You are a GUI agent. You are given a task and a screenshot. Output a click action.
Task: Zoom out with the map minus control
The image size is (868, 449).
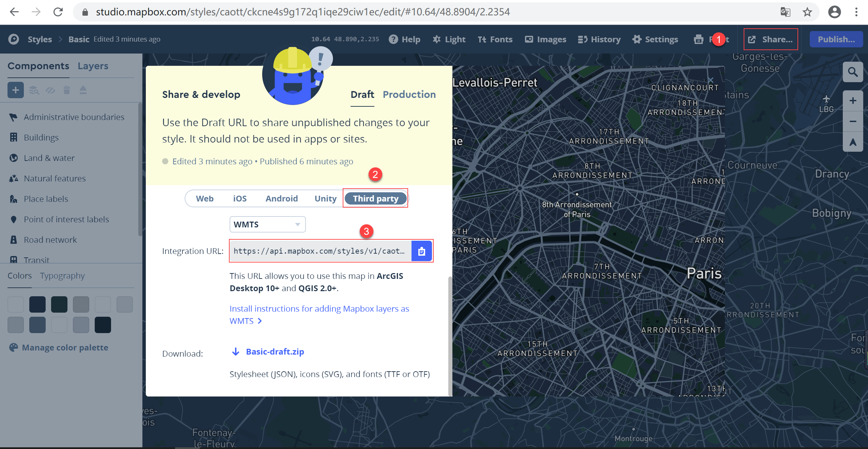tap(852, 121)
